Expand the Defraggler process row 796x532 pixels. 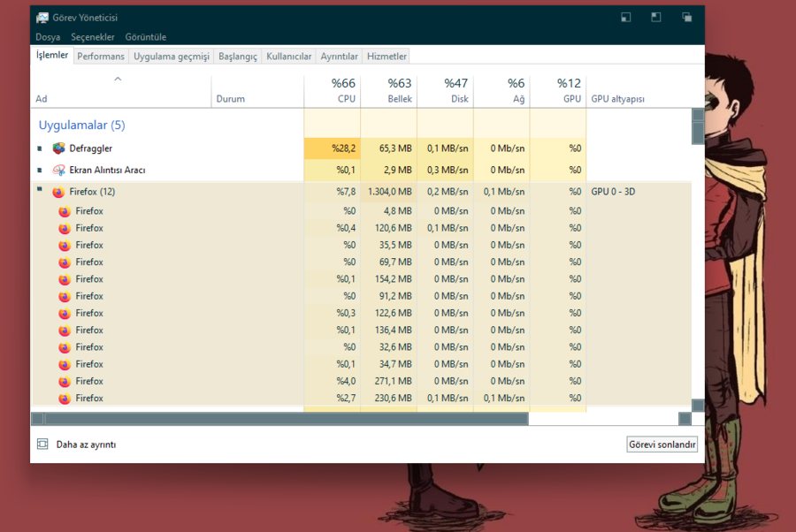pyautogui.click(x=40, y=148)
